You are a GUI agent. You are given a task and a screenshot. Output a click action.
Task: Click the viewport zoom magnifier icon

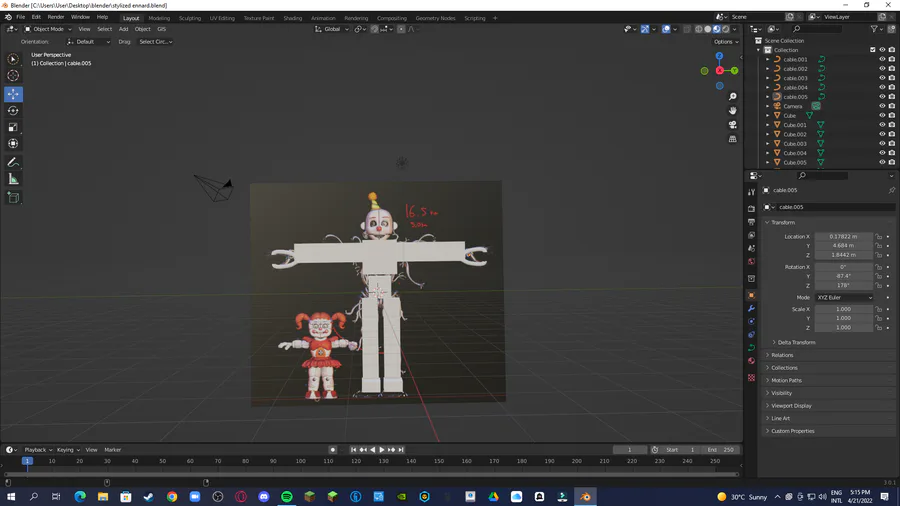point(732,96)
